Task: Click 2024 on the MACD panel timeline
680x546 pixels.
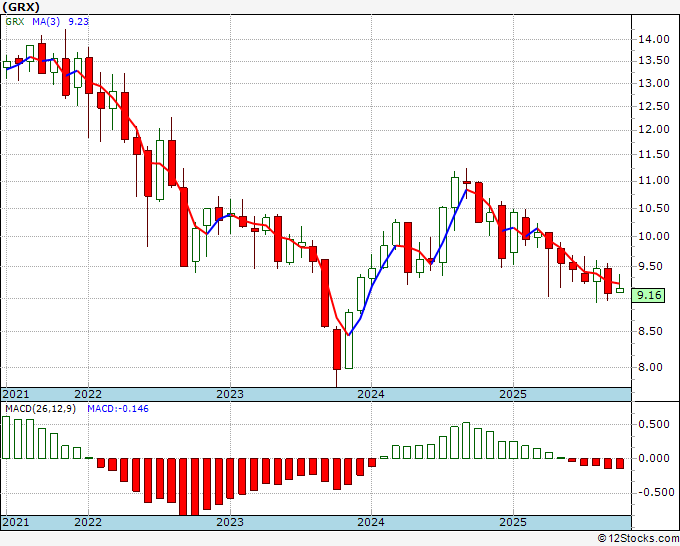Action: pos(371,522)
